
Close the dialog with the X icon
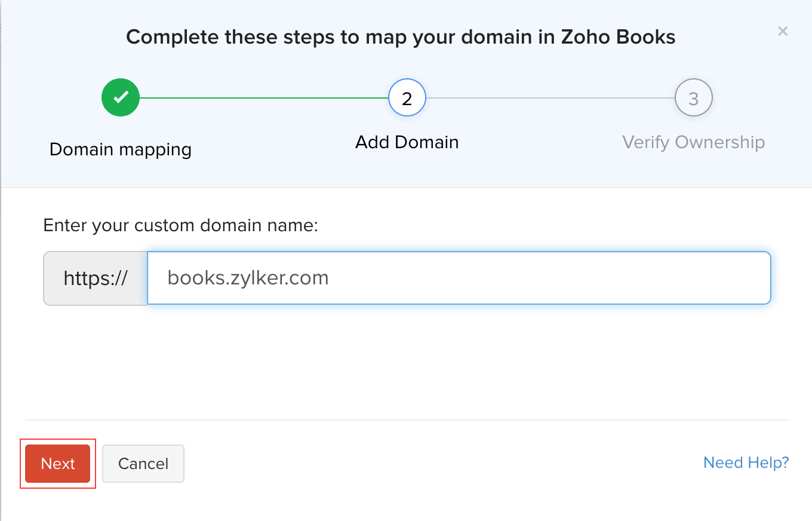point(783,31)
